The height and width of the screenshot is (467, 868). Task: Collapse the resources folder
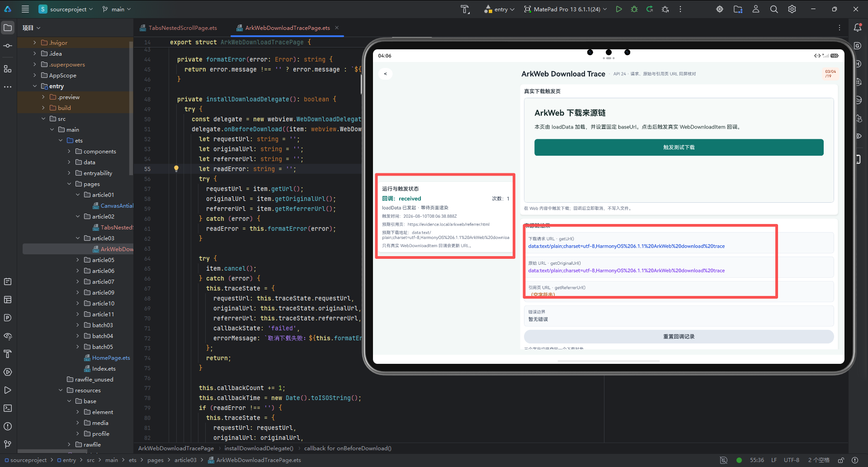pos(61,390)
